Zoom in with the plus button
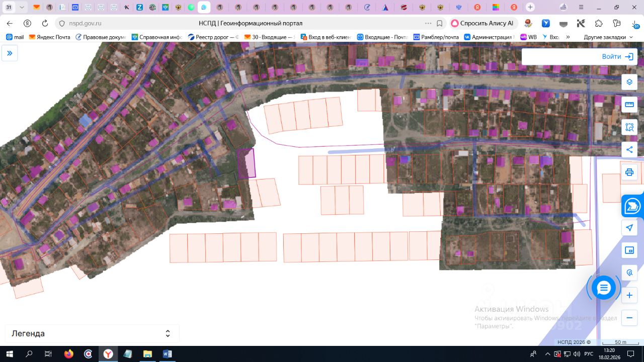This screenshot has height=362, width=644. point(629,296)
